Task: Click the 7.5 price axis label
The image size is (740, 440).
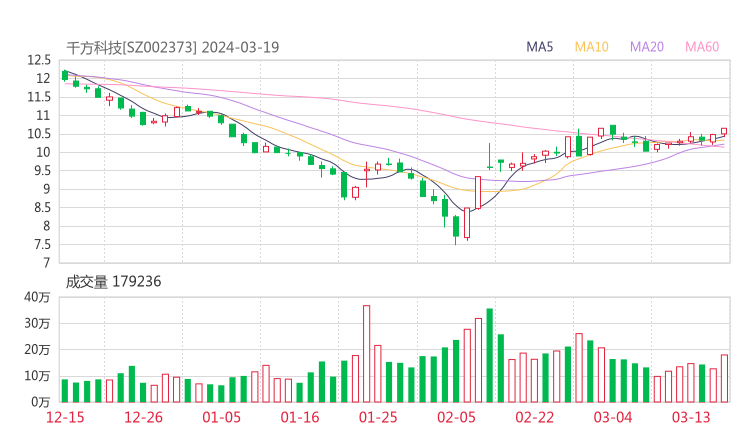Action: [x=41, y=245]
